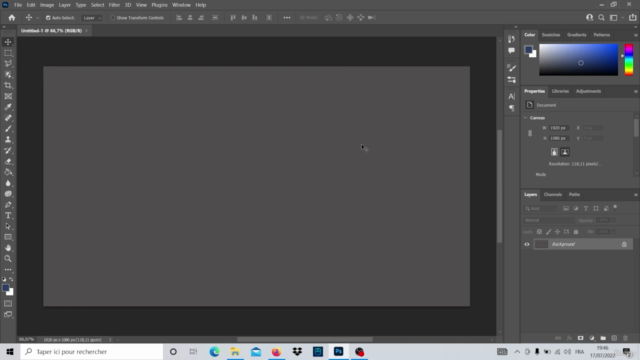Select the Pen tool
The height and width of the screenshot is (360, 640).
pyautogui.click(x=8, y=205)
